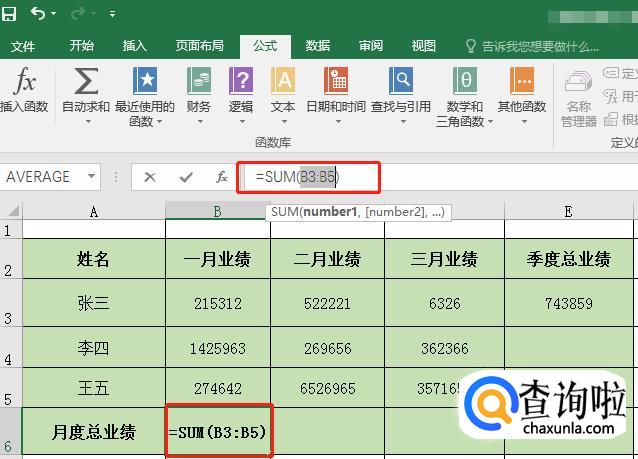Expand the 日期和时间 dropdown arrow
The image size is (638, 459).
click(338, 122)
